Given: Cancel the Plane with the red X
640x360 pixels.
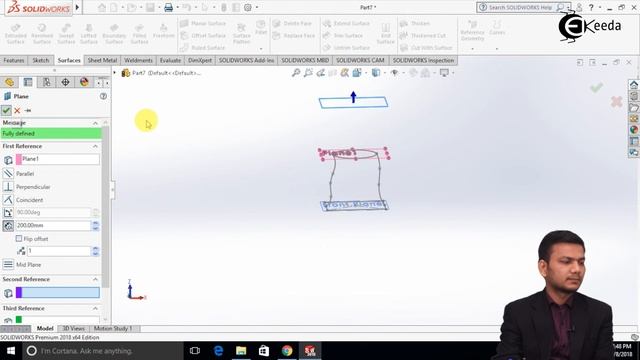Looking at the screenshot, I should click(17, 111).
